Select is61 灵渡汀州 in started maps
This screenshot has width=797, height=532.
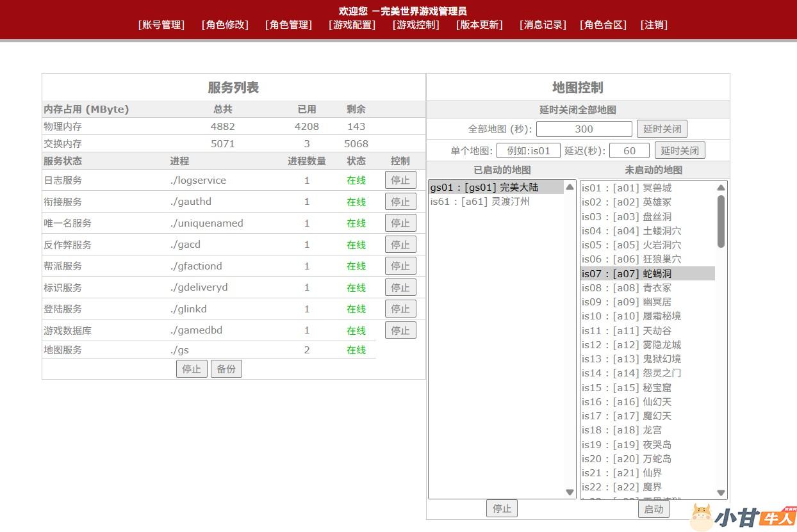(480, 202)
